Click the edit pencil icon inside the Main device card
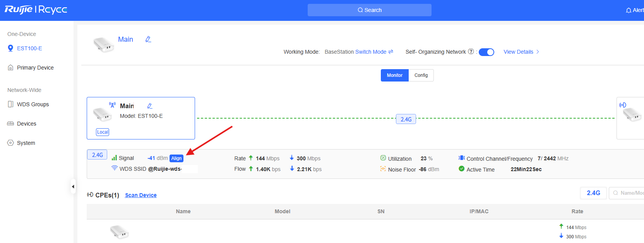 tap(150, 106)
